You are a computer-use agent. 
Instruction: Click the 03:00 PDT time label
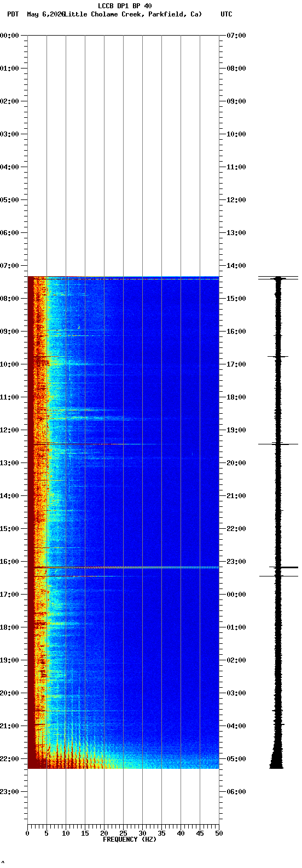(x=9, y=134)
